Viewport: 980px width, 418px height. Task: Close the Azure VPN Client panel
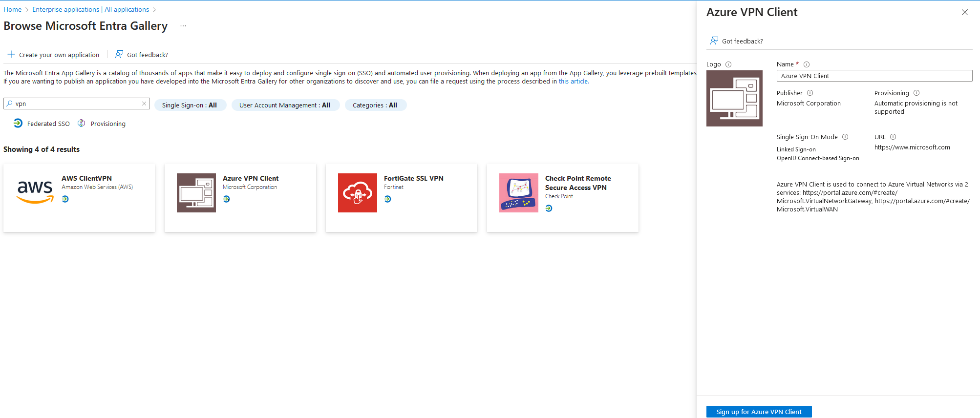(965, 12)
